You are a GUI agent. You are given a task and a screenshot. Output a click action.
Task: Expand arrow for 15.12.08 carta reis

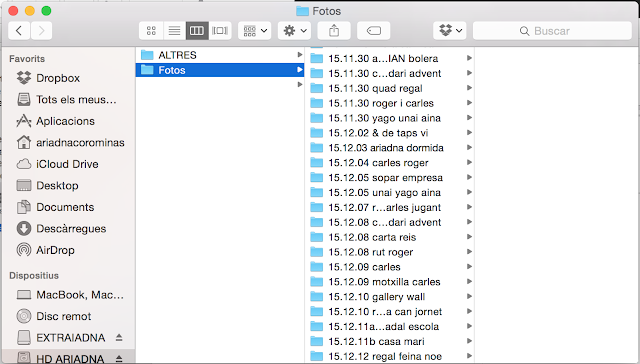469,237
